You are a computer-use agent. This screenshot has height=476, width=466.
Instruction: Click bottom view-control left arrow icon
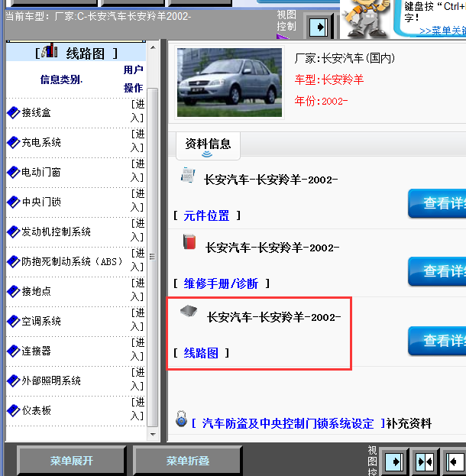click(x=455, y=462)
